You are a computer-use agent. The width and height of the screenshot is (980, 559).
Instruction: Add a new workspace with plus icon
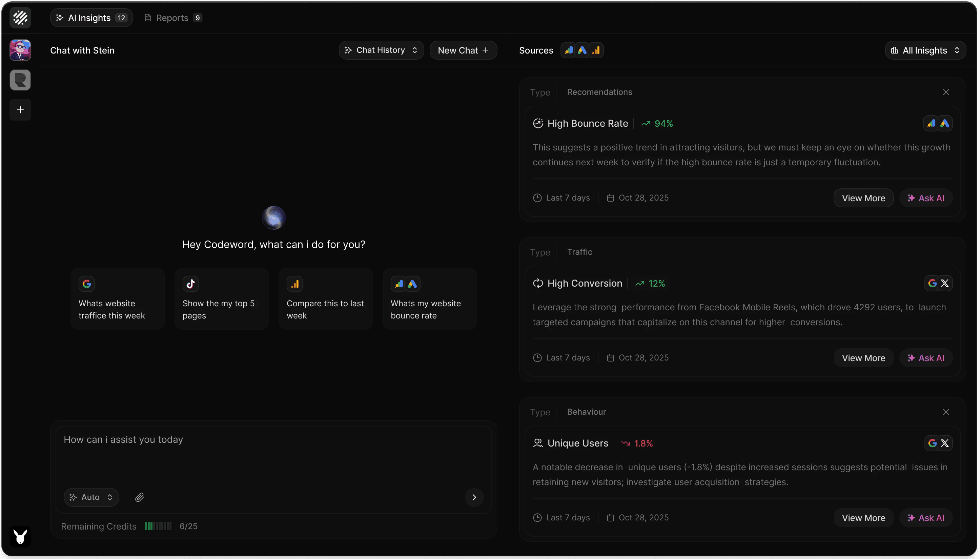(x=20, y=110)
